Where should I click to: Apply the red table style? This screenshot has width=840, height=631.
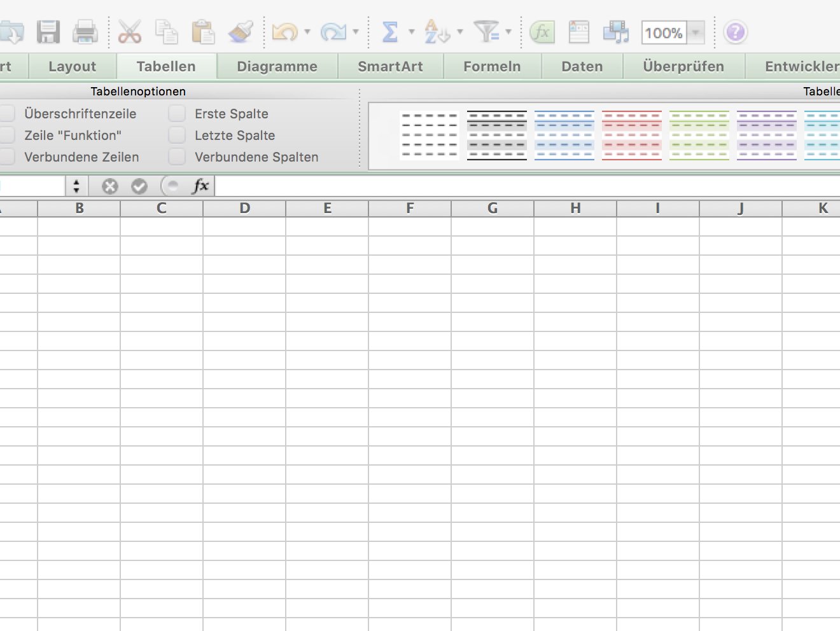point(632,135)
